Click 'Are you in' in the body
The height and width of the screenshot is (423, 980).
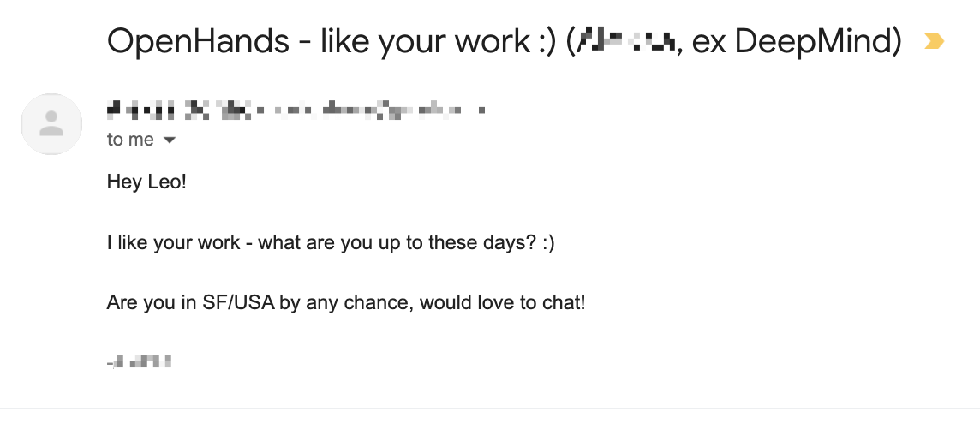coord(152,302)
